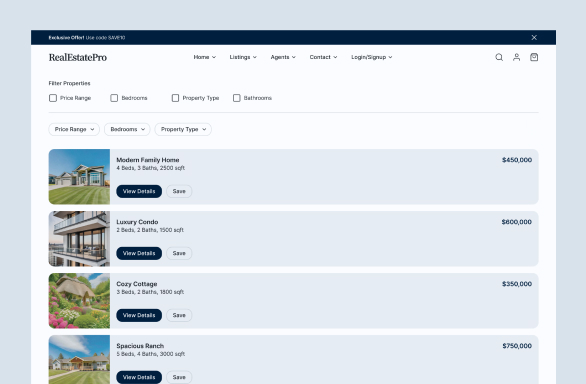Open the Modern Family Home photo
This screenshot has width=586, height=384.
coord(79,177)
